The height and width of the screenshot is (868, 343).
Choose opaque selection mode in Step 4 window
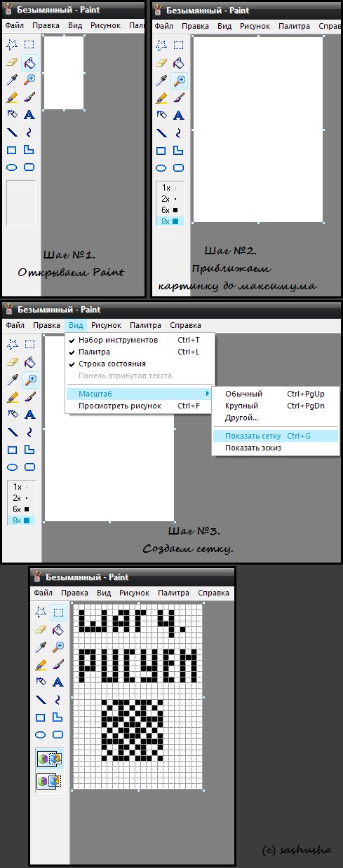click(x=49, y=759)
